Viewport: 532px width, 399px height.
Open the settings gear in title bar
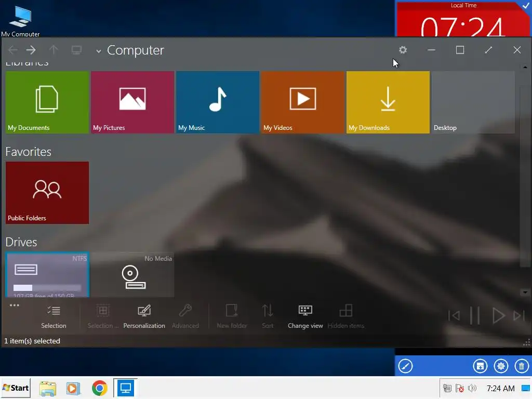click(403, 50)
